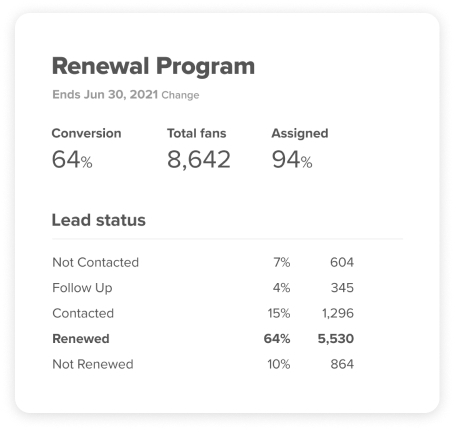Click the 864 Not Renewed count
The image size is (455, 430).
(342, 364)
